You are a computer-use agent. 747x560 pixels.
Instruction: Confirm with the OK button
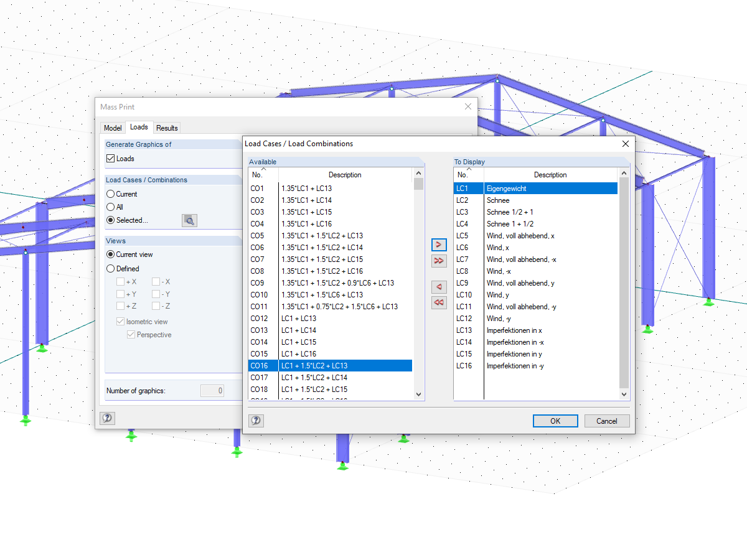point(555,421)
